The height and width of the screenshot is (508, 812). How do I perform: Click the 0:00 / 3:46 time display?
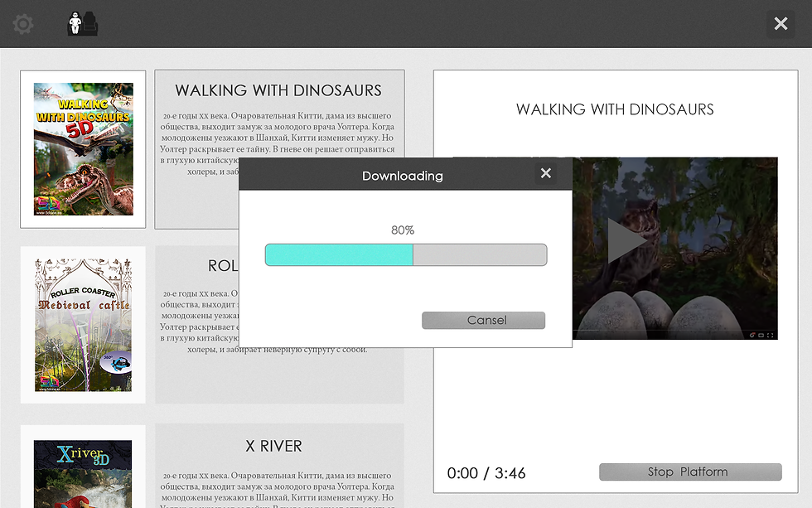coord(486,473)
